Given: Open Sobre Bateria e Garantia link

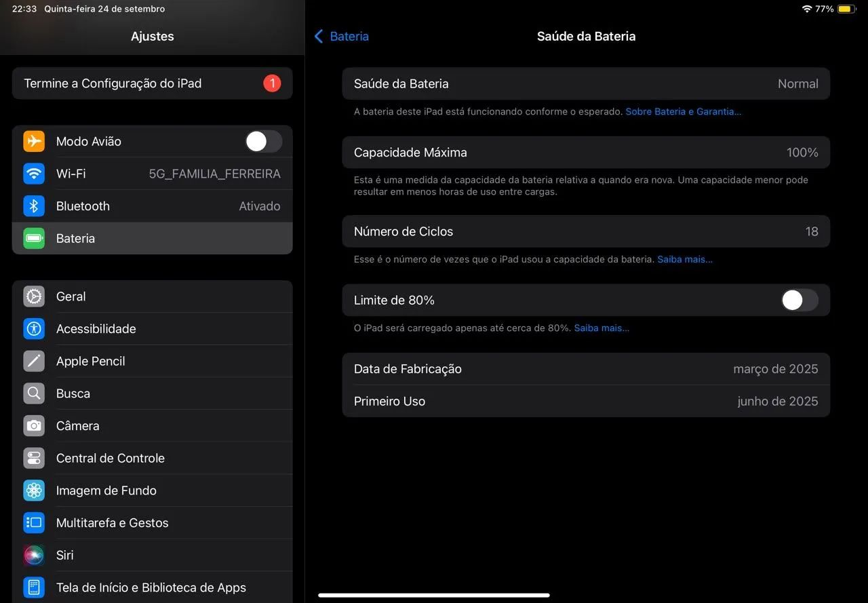Looking at the screenshot, I should (x=683, y=111).
